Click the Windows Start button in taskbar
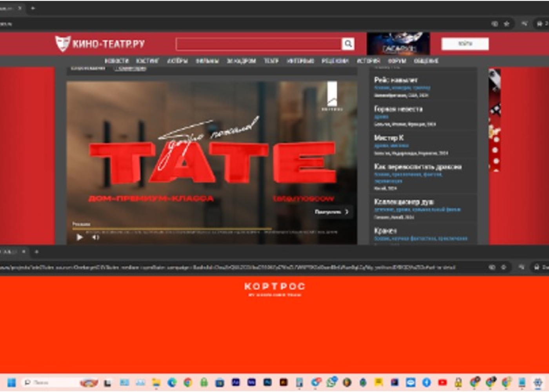The height and width of the screenshot is (392, 549). click(11, 382)
